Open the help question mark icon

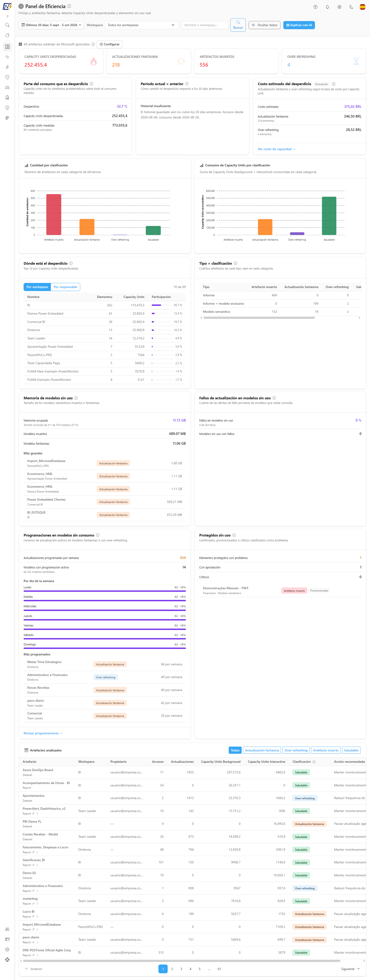[x=315, y=7]
